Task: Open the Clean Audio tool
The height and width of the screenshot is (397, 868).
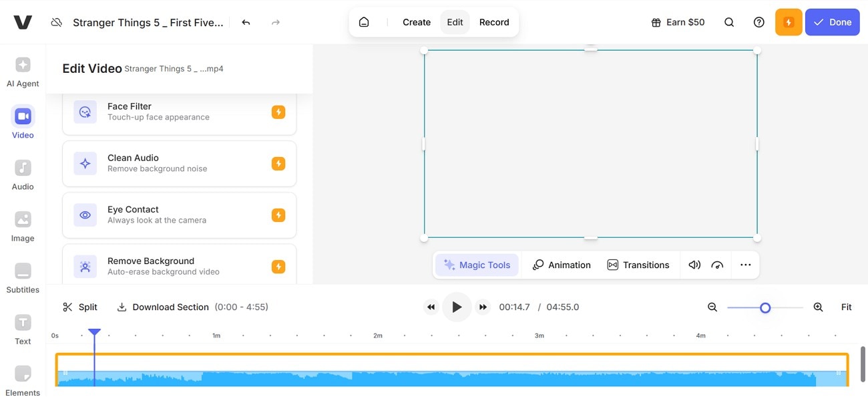Action: pos(179,163)
